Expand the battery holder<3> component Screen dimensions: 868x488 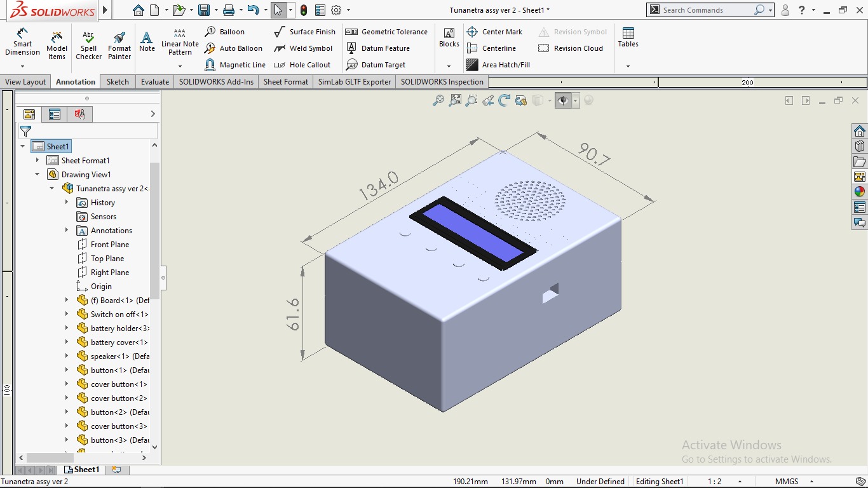pos(67,328)
